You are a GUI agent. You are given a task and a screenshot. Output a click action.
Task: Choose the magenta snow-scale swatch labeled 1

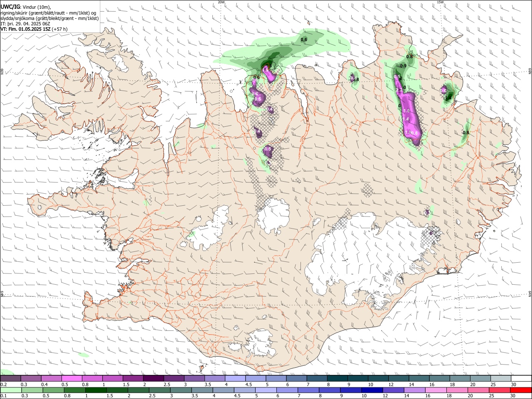click(112, 379)
